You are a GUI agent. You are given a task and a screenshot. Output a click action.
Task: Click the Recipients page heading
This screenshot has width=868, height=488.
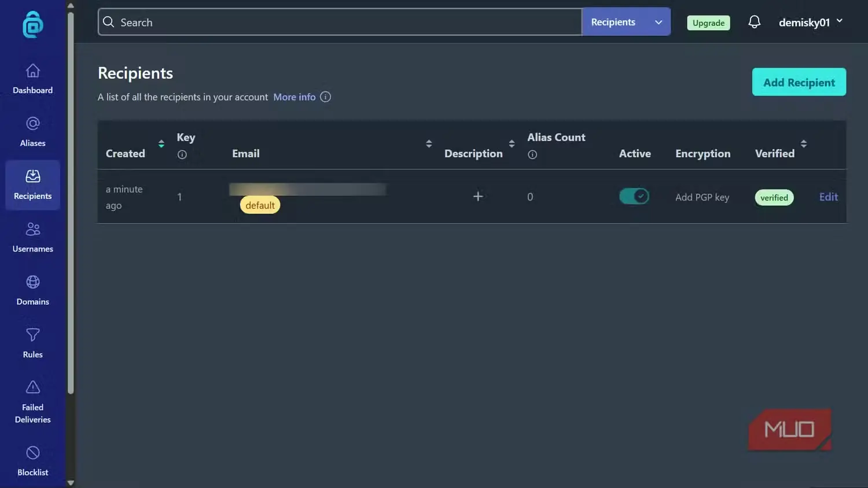point(135,73)
